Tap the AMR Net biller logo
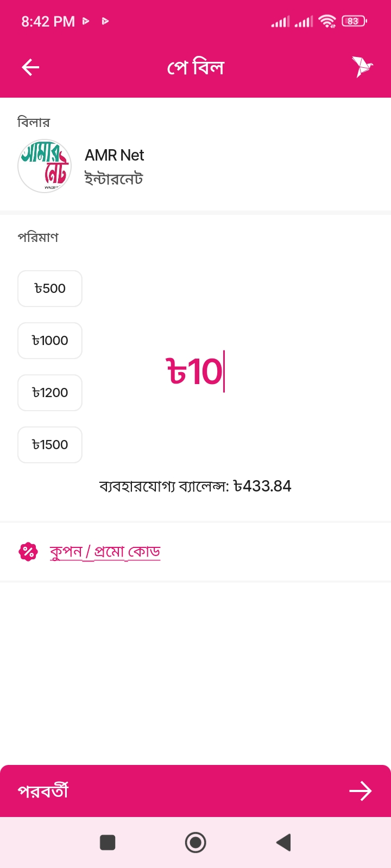 [45, 166]
